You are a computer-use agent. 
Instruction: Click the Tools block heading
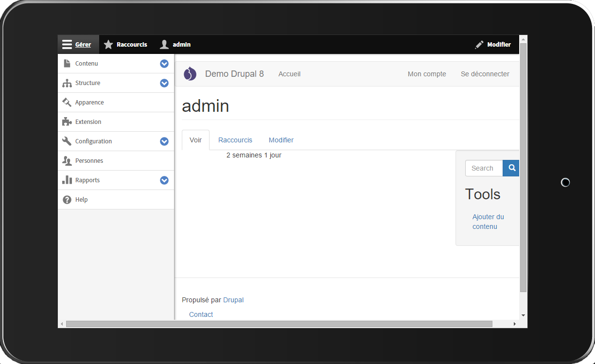coord(483,194)
